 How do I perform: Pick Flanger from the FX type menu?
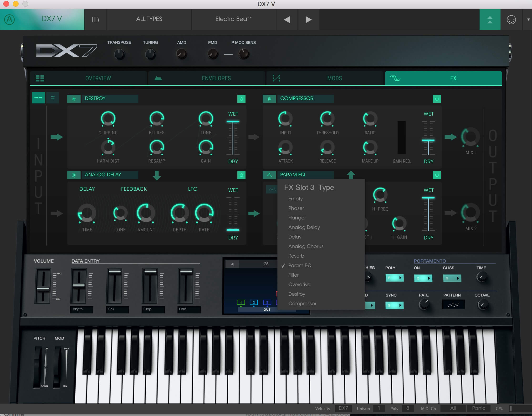tap(321, 218)
